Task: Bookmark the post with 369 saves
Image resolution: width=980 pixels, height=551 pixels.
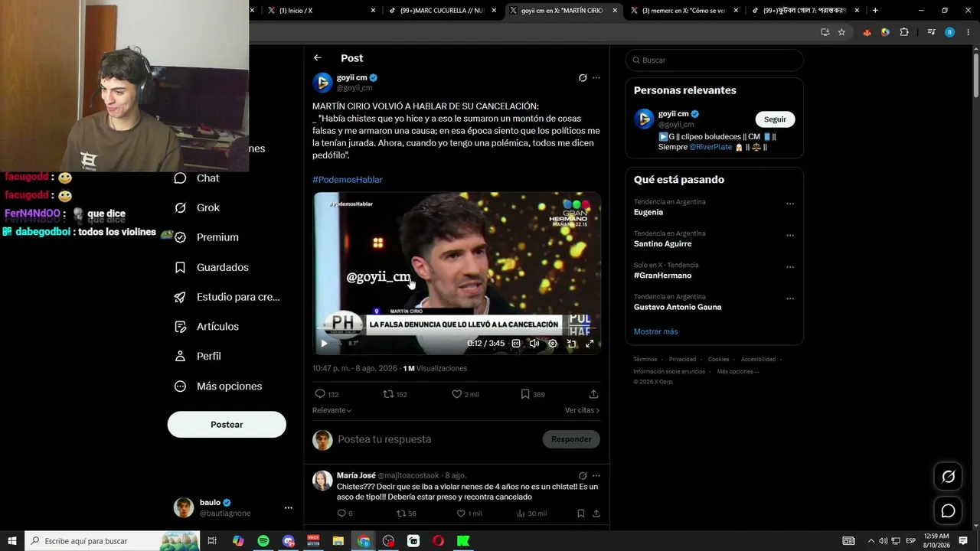Action: coord(525,394)
